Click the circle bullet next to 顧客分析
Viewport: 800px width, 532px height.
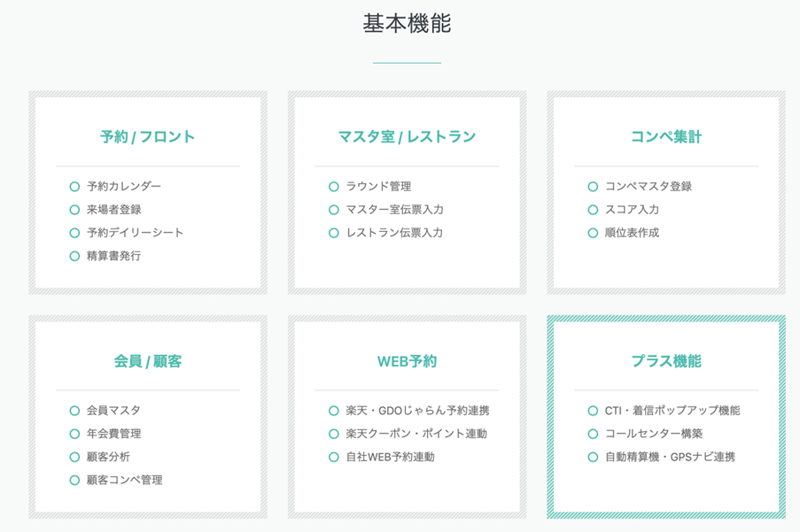click(74, 457)
